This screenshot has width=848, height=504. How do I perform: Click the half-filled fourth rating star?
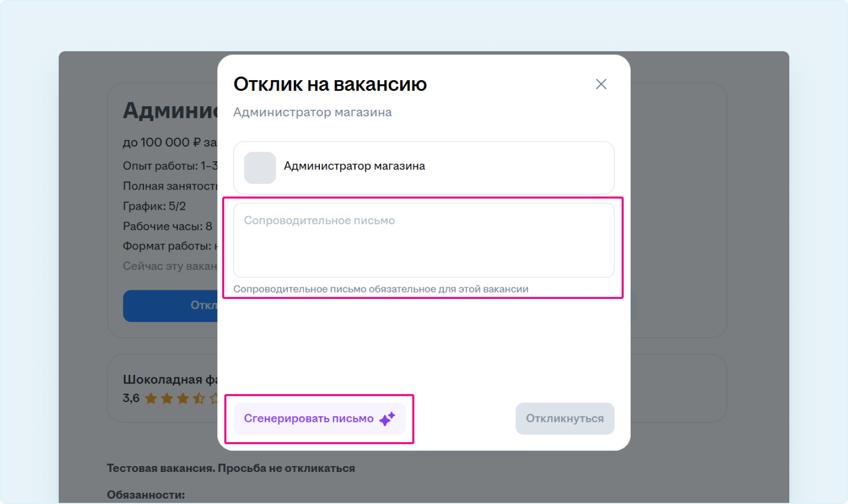(199, 398)
